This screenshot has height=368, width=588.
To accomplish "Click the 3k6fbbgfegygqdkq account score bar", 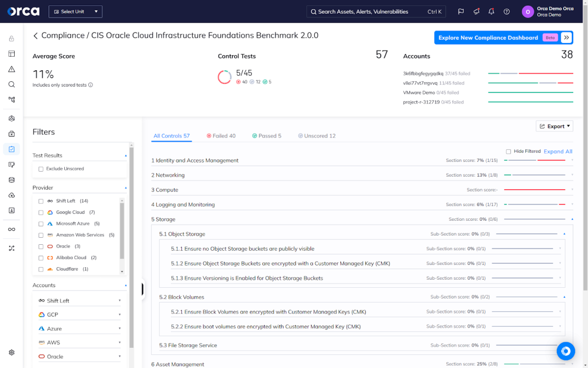I will (531, 74).
